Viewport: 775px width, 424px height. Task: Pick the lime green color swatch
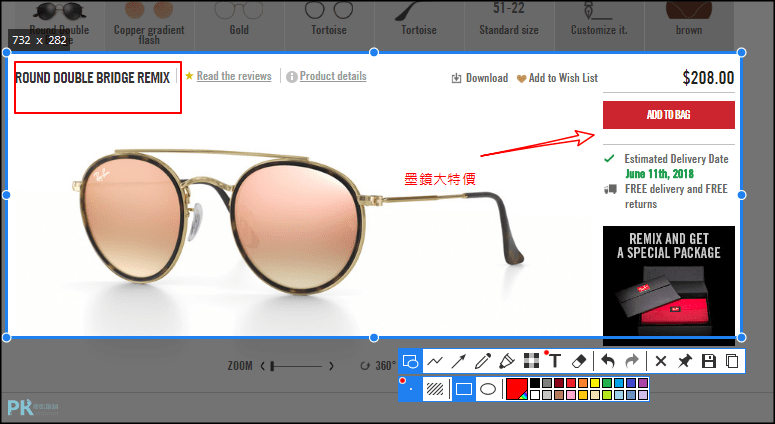pyautogui.click(x=607, y=395)
